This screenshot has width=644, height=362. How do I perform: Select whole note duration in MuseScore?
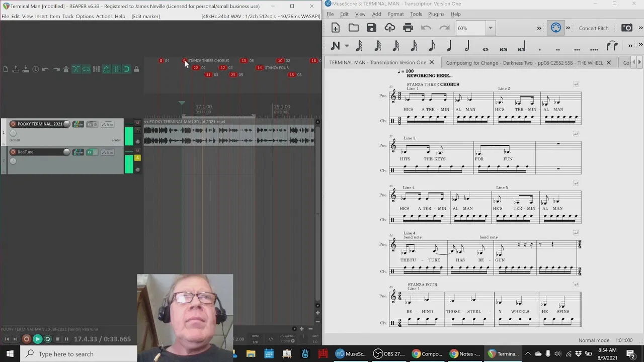486,49
